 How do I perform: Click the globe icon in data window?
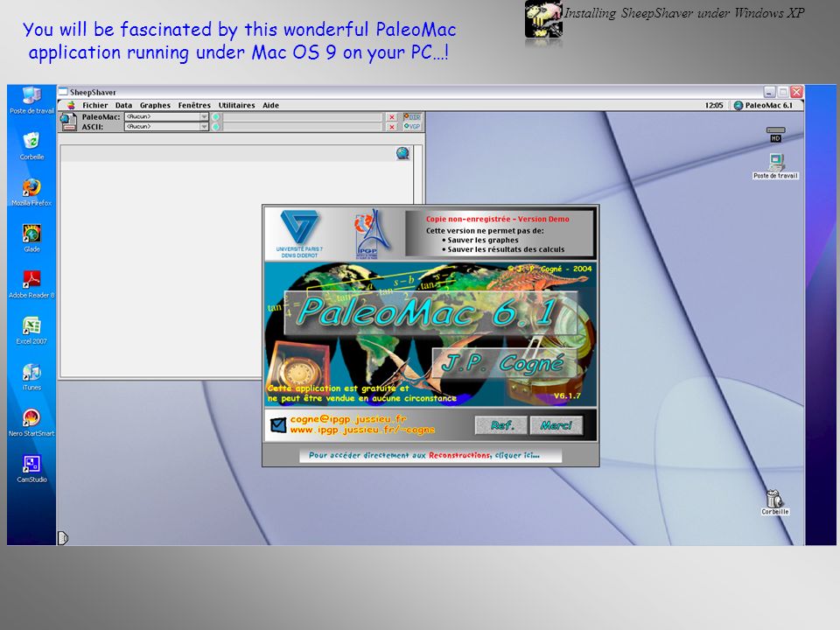pyautogui.click(x=402, y=153)
